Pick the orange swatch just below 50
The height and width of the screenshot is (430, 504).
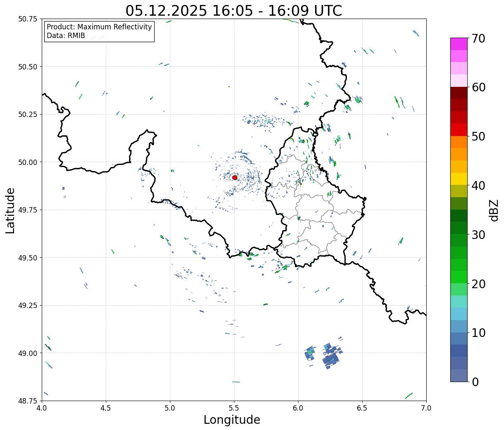459,142
